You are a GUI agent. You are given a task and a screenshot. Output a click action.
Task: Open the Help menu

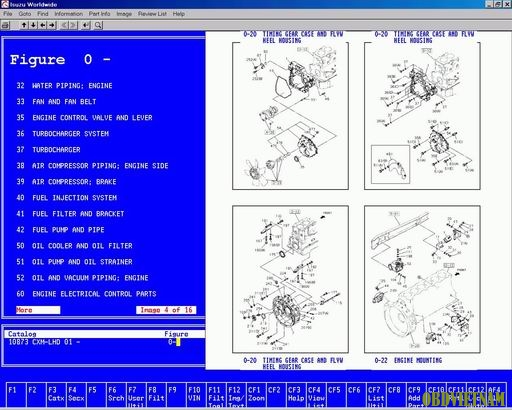pos(179,14)
